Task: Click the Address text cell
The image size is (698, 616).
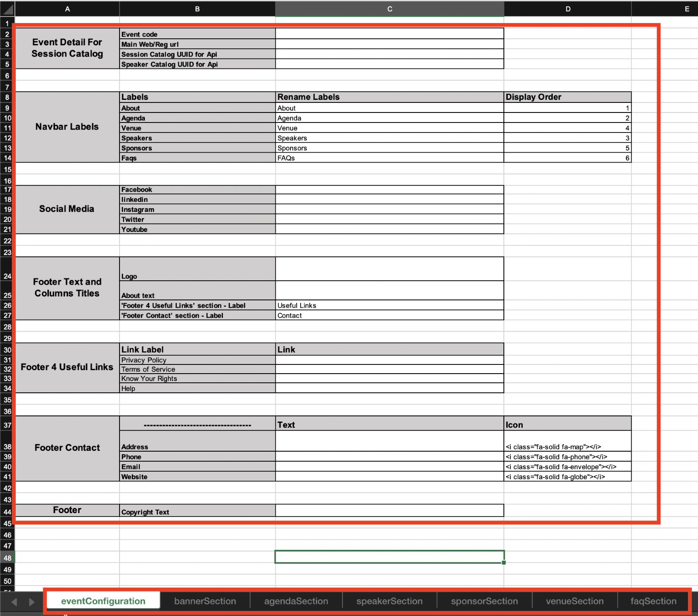Action: pyautogui.click(x=390, y=441)
